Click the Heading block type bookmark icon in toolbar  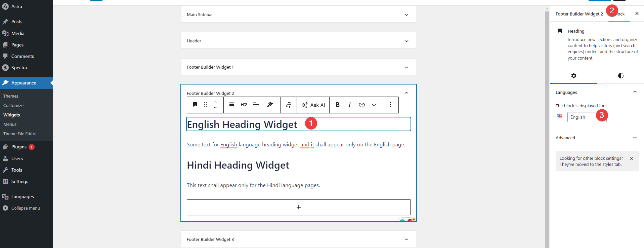click(x=195, y=105)
